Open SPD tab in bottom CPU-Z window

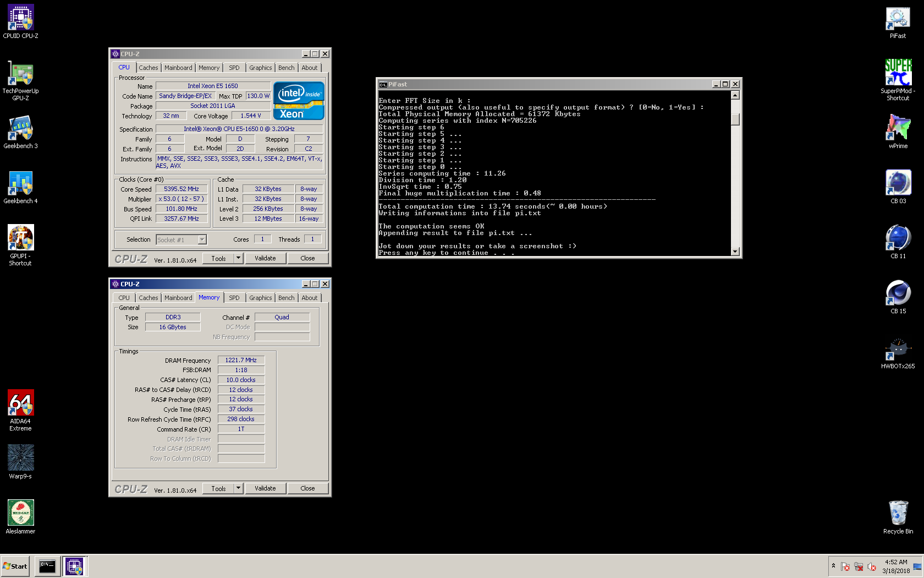pyautogui.click(x=234, y=298)
